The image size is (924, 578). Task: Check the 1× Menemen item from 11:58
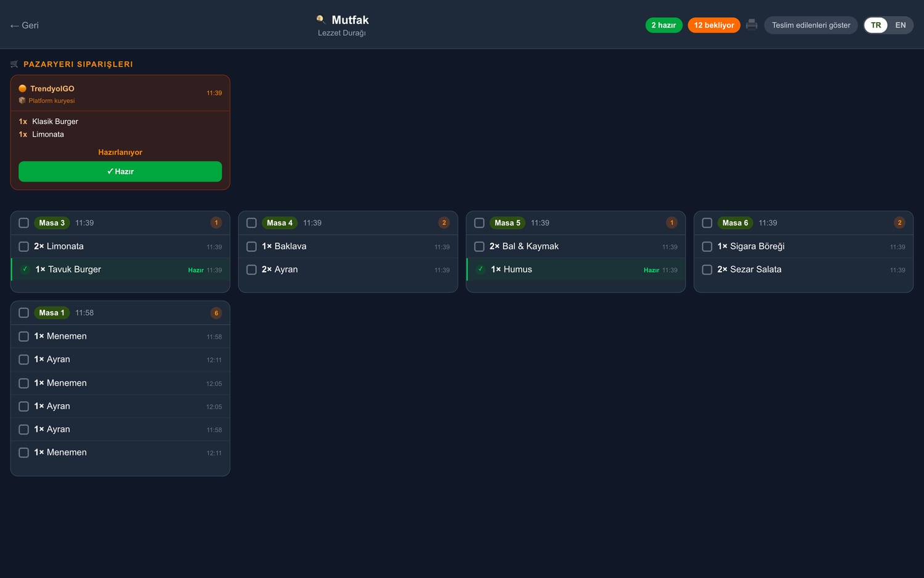tap(23, 336)
